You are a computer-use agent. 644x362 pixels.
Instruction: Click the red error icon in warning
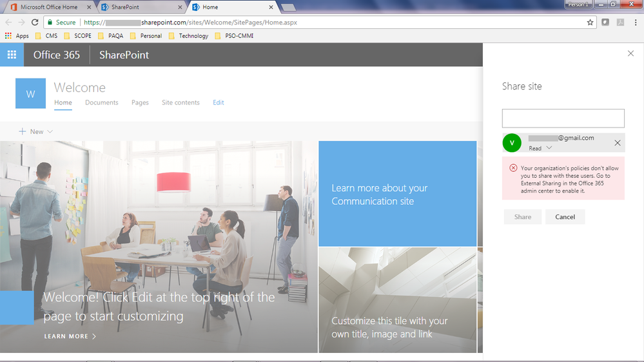click(513, 168)
